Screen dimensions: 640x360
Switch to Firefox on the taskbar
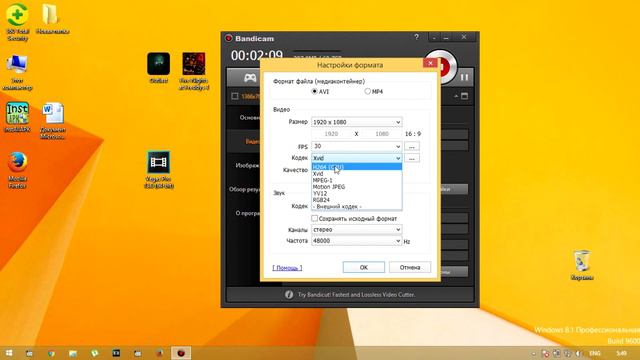pos(159,353)
